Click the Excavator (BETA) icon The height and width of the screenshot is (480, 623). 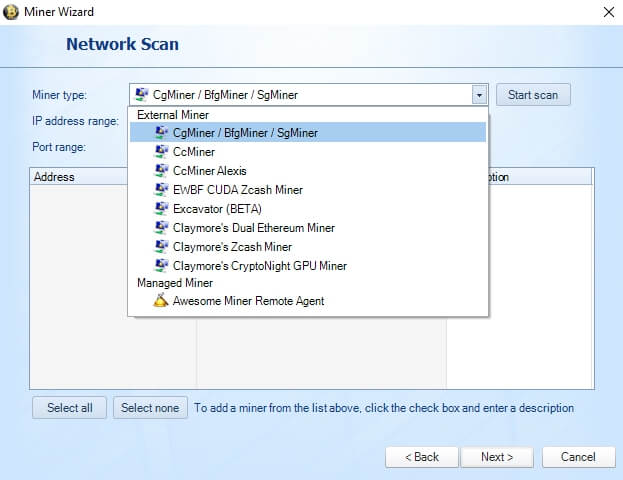tap(161, 209)
